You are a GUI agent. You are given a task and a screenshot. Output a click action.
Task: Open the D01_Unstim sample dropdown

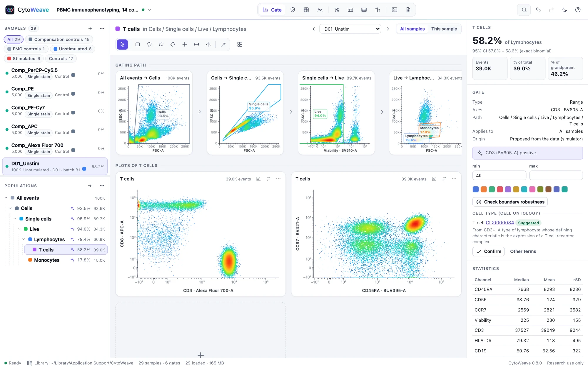coord(350,29)
